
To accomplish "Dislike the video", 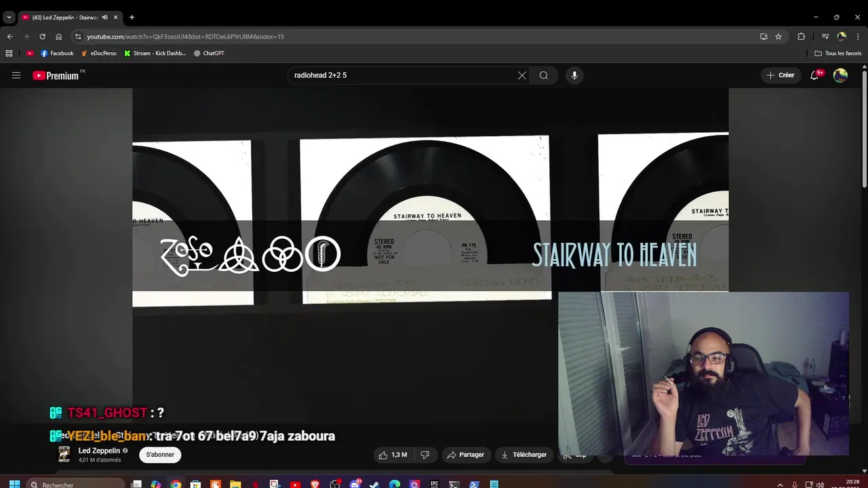I will [425, 455].
